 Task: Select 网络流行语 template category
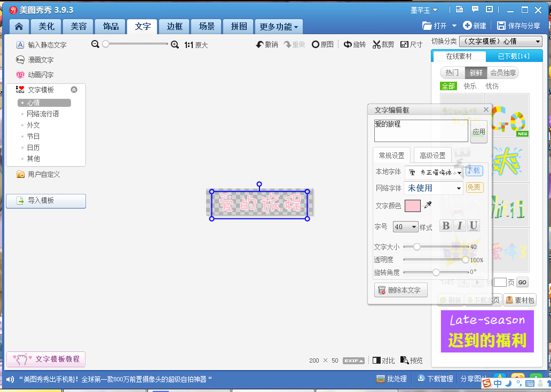click(x=43, y=114)
